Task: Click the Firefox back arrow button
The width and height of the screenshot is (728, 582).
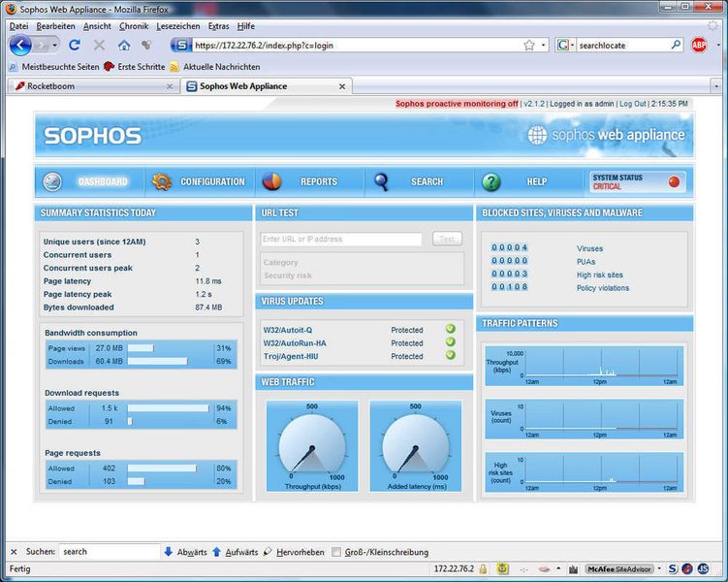Action: click(x=20, y=45)
